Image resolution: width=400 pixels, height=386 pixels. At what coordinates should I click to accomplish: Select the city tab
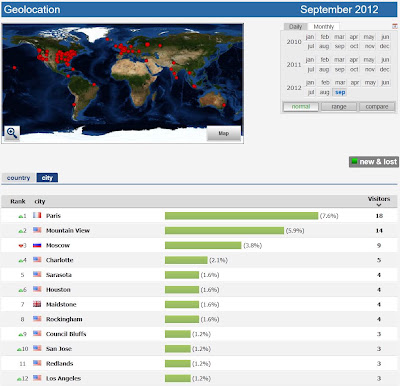(47, 178)
